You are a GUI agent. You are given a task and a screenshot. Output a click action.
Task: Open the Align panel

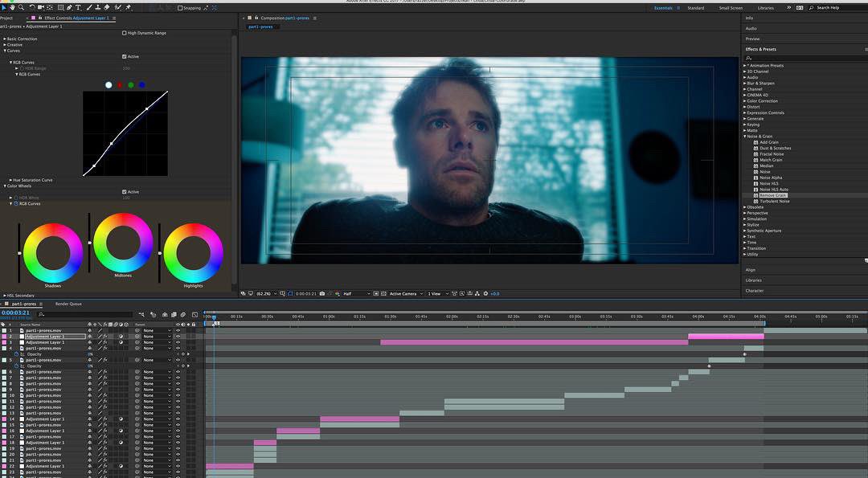point(750,270)
